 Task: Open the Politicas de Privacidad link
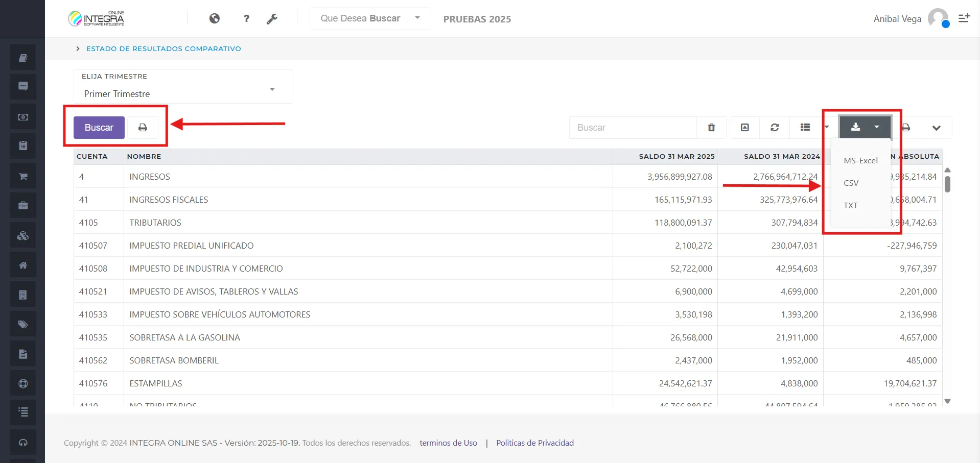coord(534,443)
